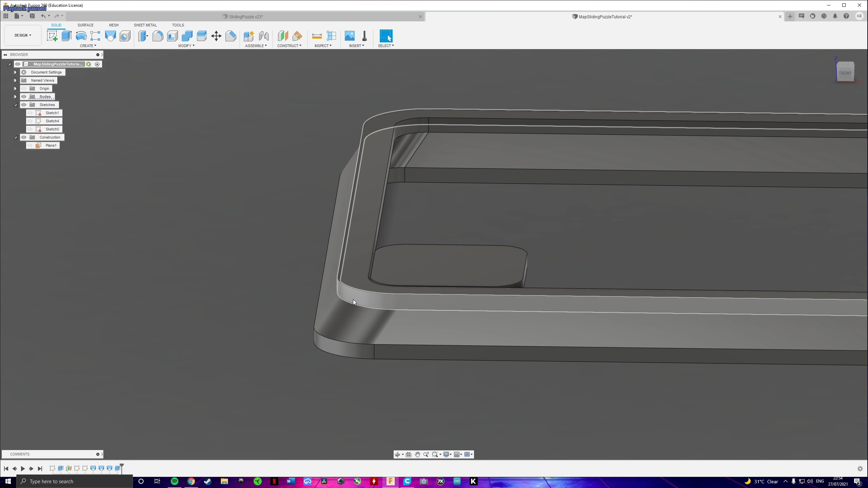Screen dimensions: 868x488
Task: Collapse the Sketches folder
Action: [x=15, y=105]
